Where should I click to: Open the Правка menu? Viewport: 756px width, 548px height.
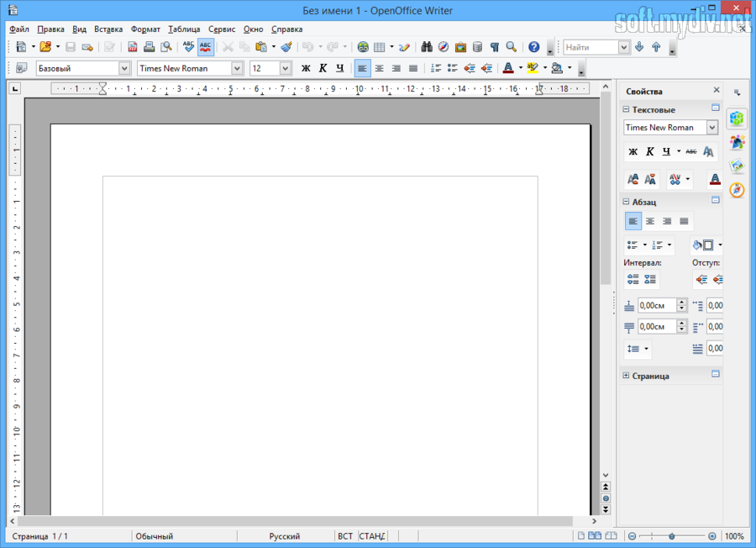click(50, 29)
